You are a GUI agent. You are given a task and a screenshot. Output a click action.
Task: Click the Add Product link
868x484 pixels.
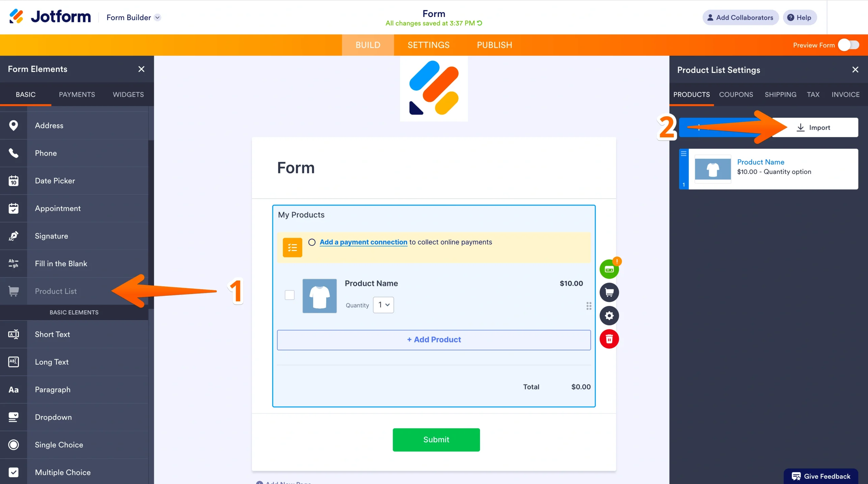coord(434,340)
